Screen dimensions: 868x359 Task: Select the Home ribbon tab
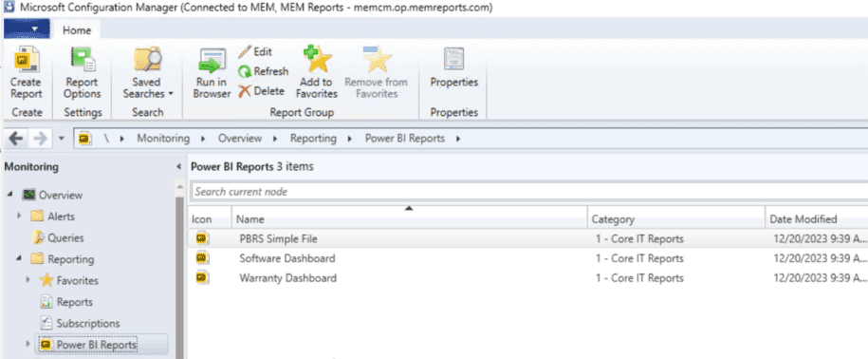pos(77,30)
